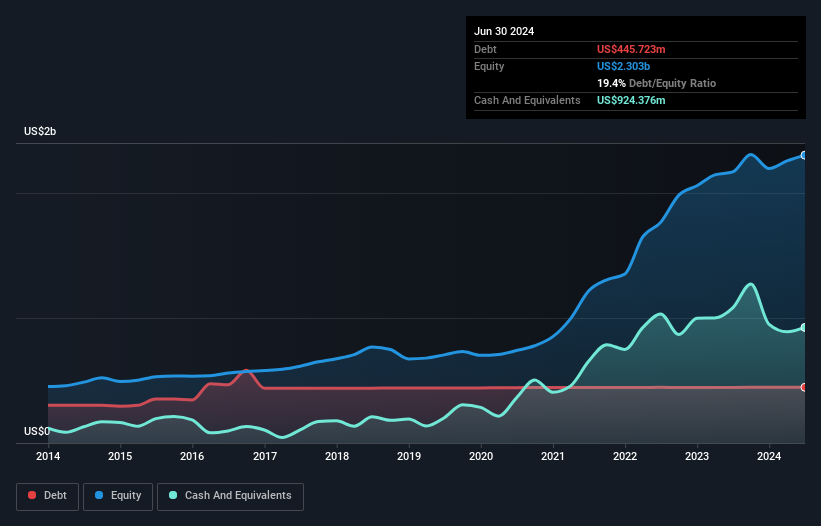Select the teal Cash endpoint marker
Screen dimensions: 821x526
pos(804,328)
